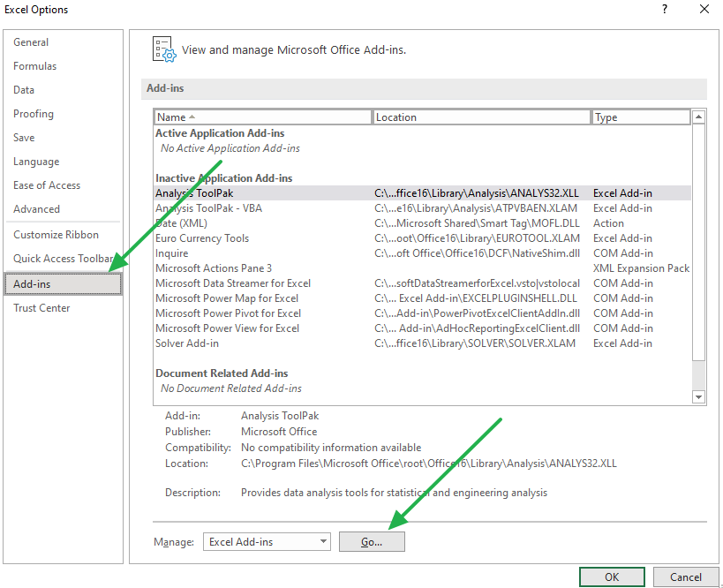The height and width of the screenshot is (588, 723).
Task: Select Microsoft Data Streamer for Excel
Action: click(x=422, y=283)
